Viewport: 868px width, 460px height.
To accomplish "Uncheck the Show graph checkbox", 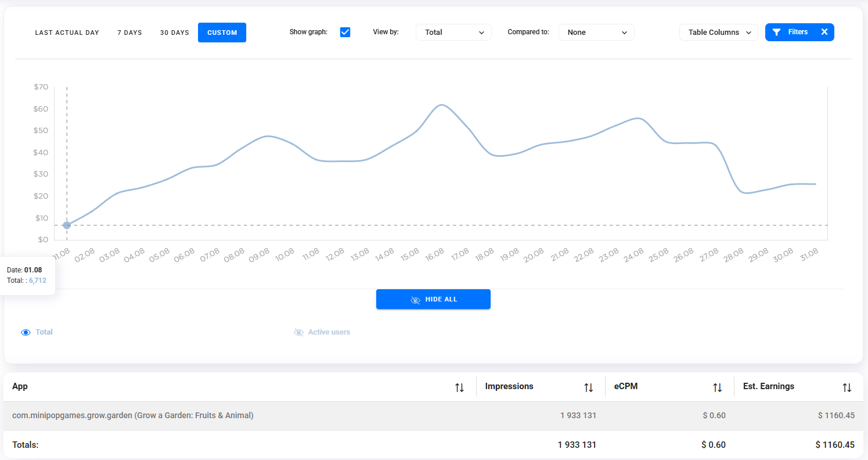I will point(345,33).
